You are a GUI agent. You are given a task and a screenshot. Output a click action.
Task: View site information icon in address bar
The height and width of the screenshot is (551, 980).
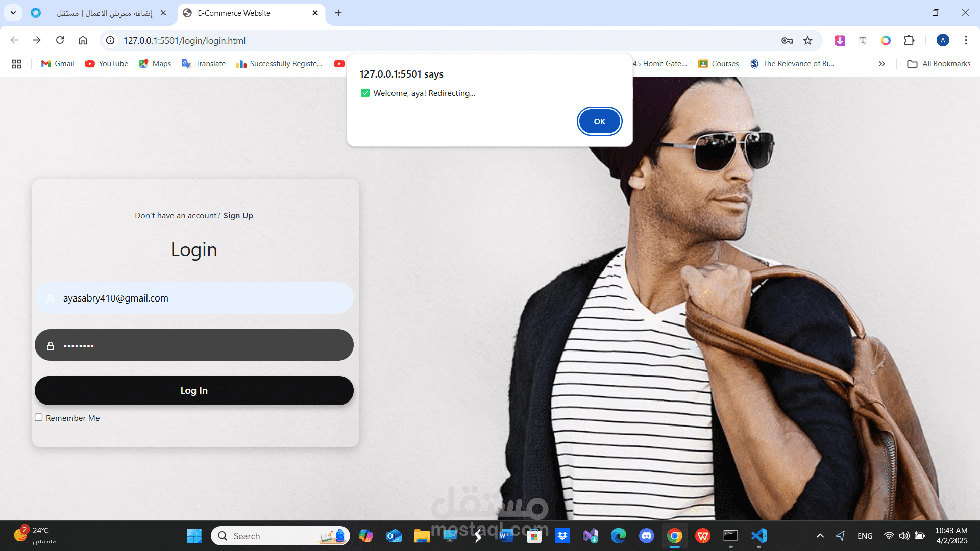110,40
